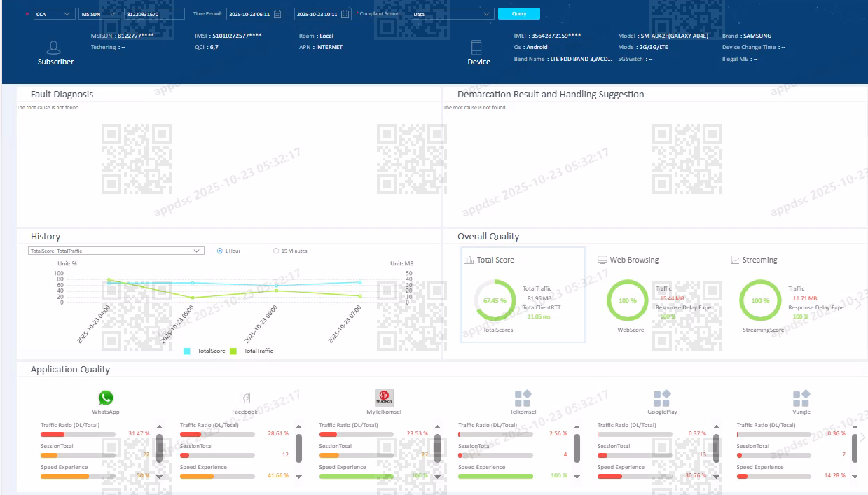Click the Total Score bar-chart icon
The height and width of the screenshot is (495, 868).
pos(469,260)
